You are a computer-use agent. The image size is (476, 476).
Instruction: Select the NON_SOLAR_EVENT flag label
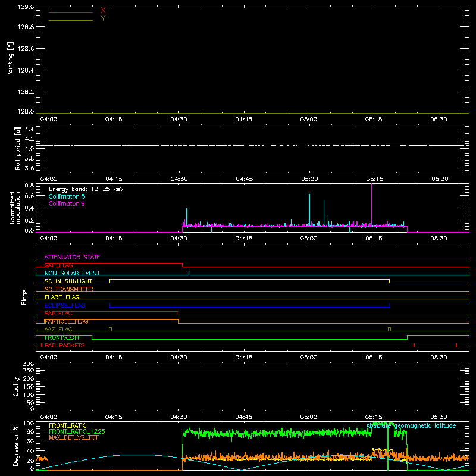(72, 273)
